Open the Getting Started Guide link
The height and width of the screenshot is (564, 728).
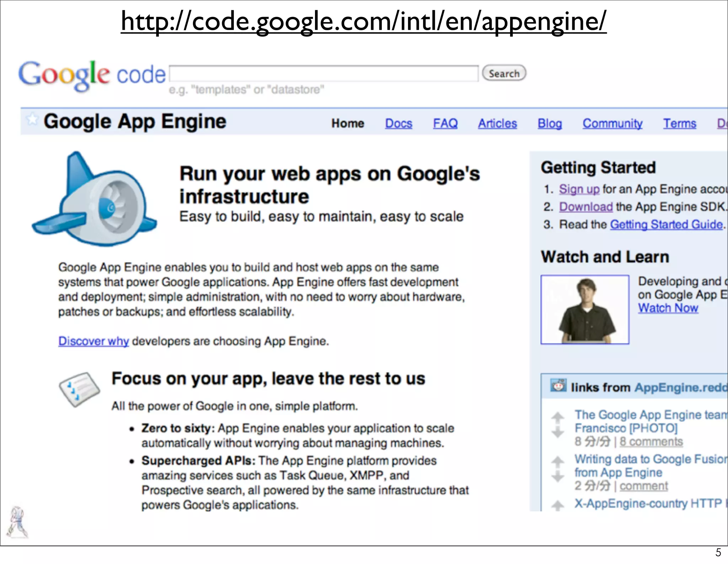coord(667,224)
